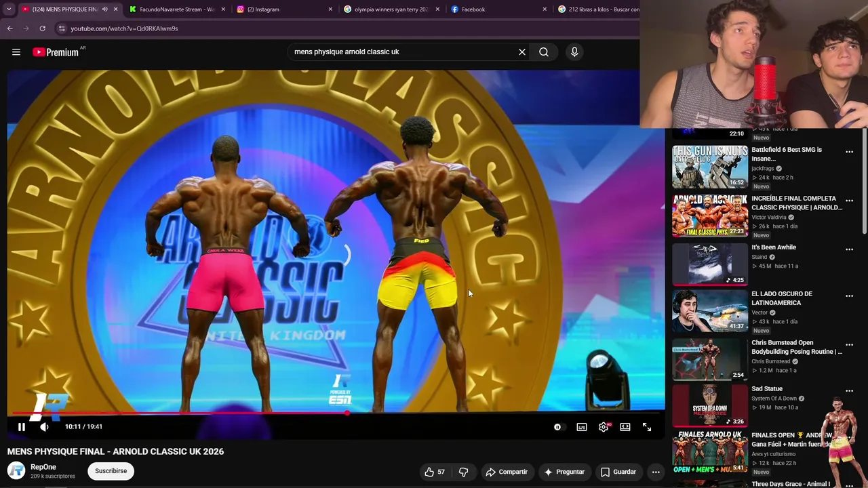Open options for EL LADO OSCURO video
The height and width of the screenshot is (488, 868).
coord(849,296)
